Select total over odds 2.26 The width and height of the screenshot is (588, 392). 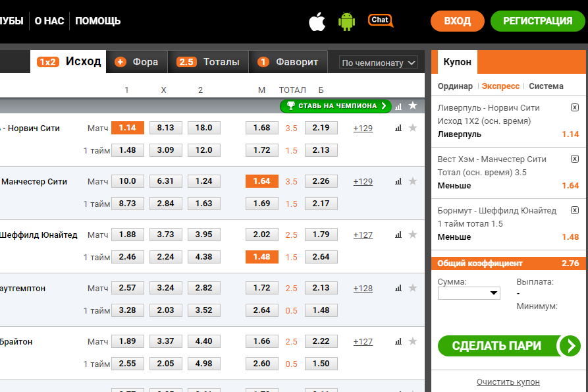[321, 181]
